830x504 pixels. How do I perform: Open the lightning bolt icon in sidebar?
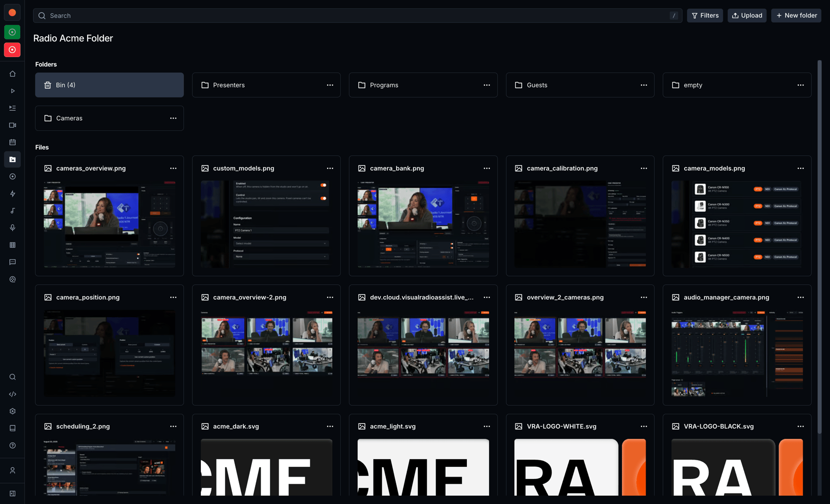click(x=13, y=193)
